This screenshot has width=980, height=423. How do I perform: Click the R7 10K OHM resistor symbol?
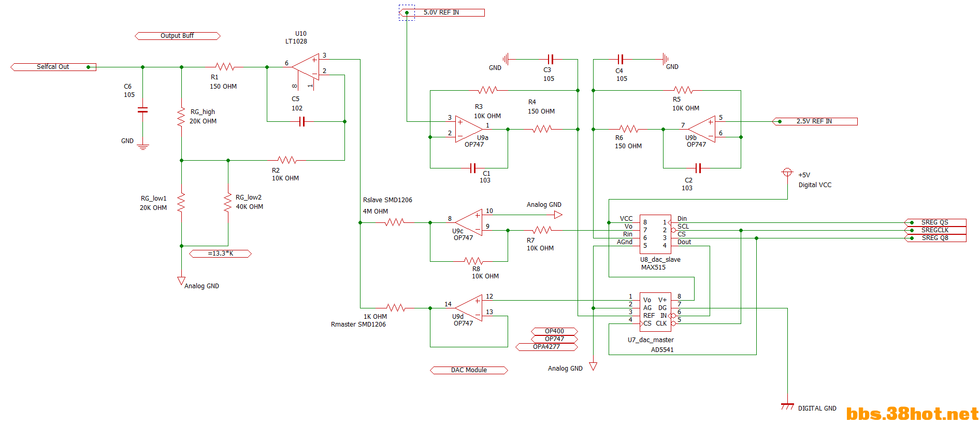pos(542,230)
